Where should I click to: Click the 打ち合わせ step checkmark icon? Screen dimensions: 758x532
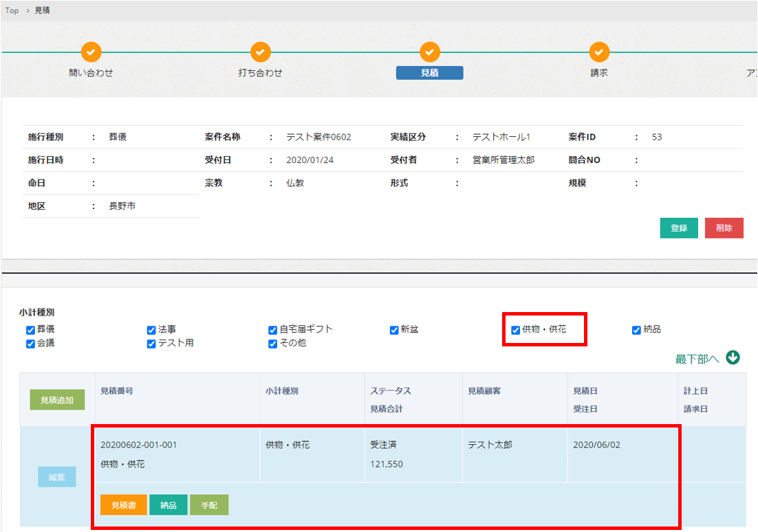tap(260, 52)
